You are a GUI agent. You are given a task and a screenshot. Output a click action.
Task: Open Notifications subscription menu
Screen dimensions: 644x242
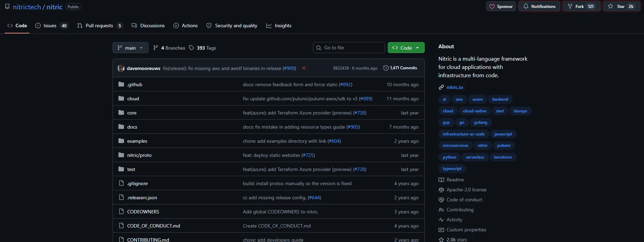pos(539,7)
